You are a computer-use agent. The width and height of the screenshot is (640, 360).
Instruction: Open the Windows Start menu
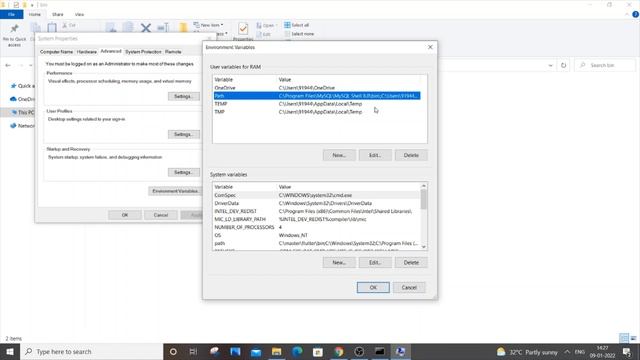pyautogui.click(x=10, y=351)
